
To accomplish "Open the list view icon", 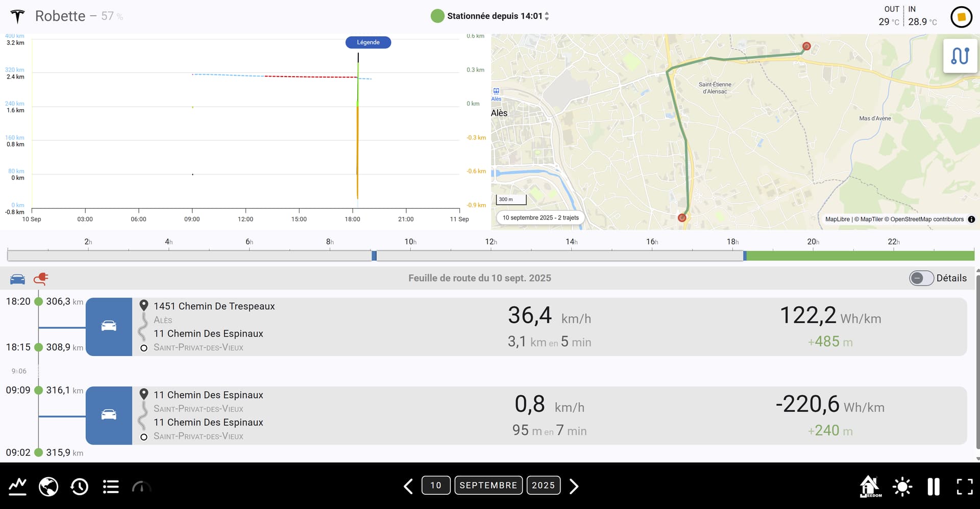I will (111, 486).
